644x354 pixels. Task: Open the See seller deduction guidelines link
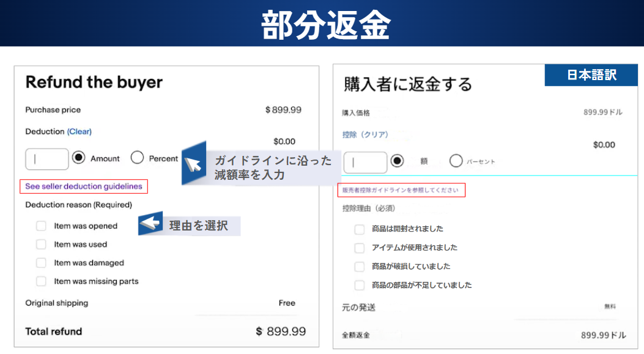pyautogui.click(x=84, y=186)
